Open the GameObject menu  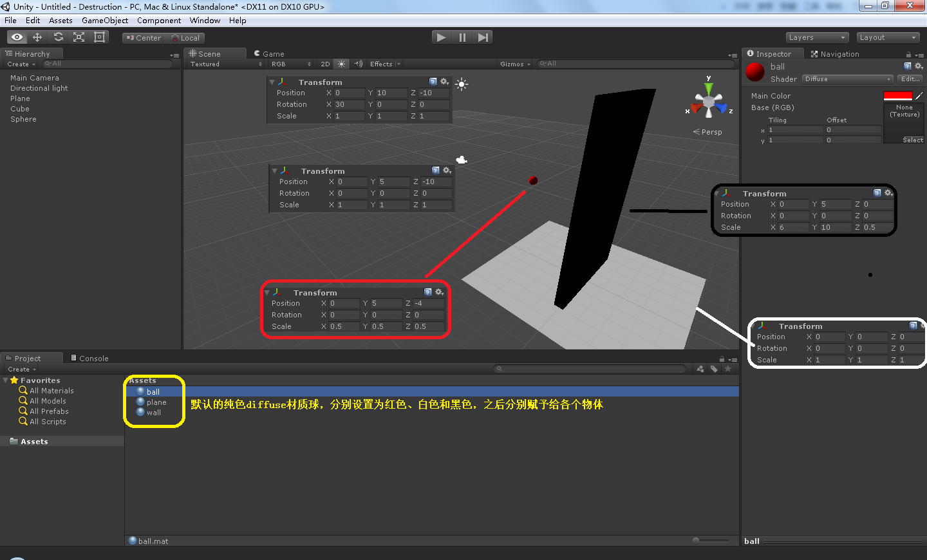pos(105,21)
